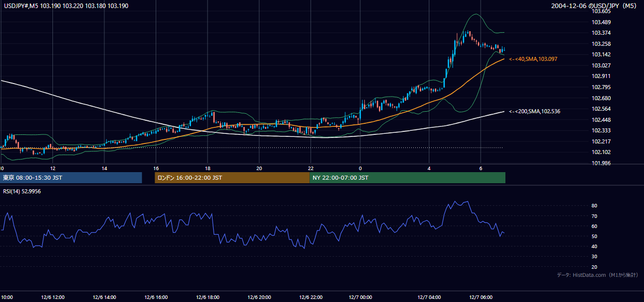This screenshot has height=302, width=644.
Task: Click price axis value 102.564
Action: click(x=601, y=109)
